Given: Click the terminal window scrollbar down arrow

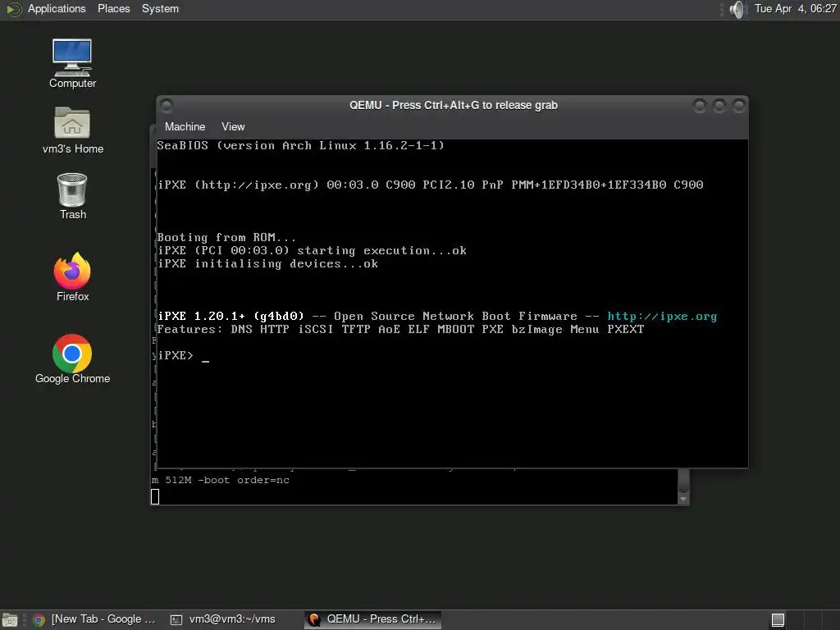Looking at the screenshot, I should (x=683, y=499).
